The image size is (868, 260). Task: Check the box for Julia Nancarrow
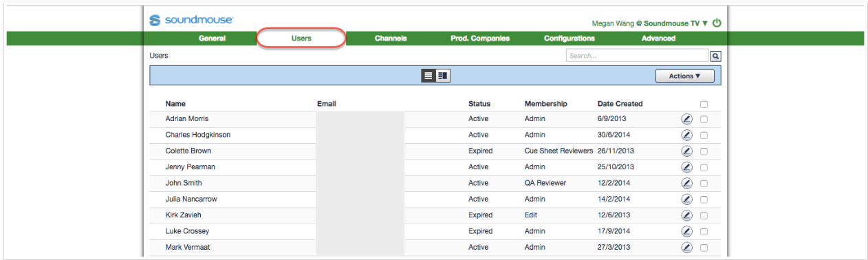coord(704,199)
